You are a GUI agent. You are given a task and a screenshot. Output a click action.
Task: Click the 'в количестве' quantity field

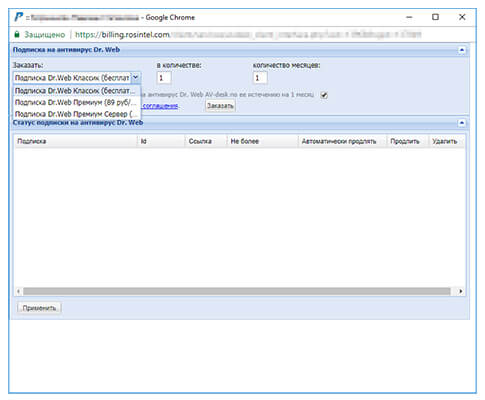pos(164,78)
